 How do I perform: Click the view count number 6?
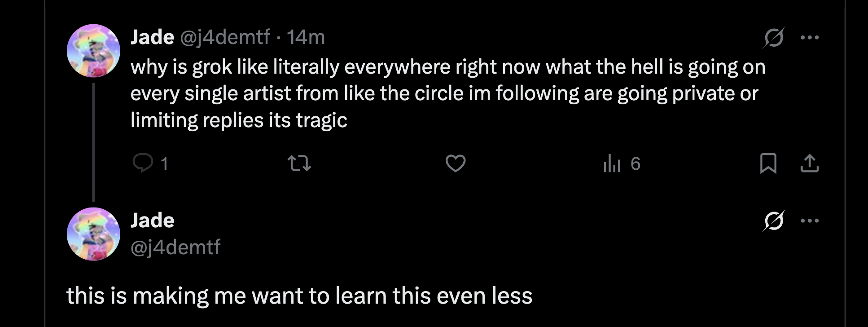pyautogui.click(x=635, y=163)
